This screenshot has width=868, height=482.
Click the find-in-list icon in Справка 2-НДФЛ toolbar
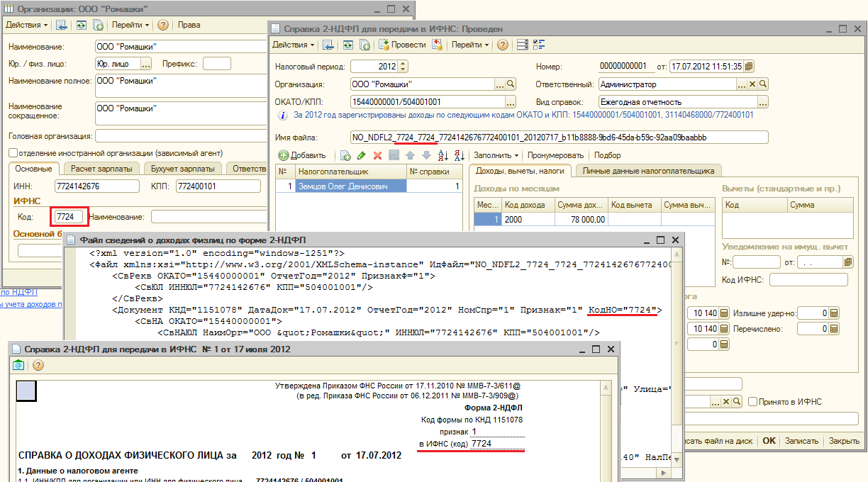(x=328, y=45)
